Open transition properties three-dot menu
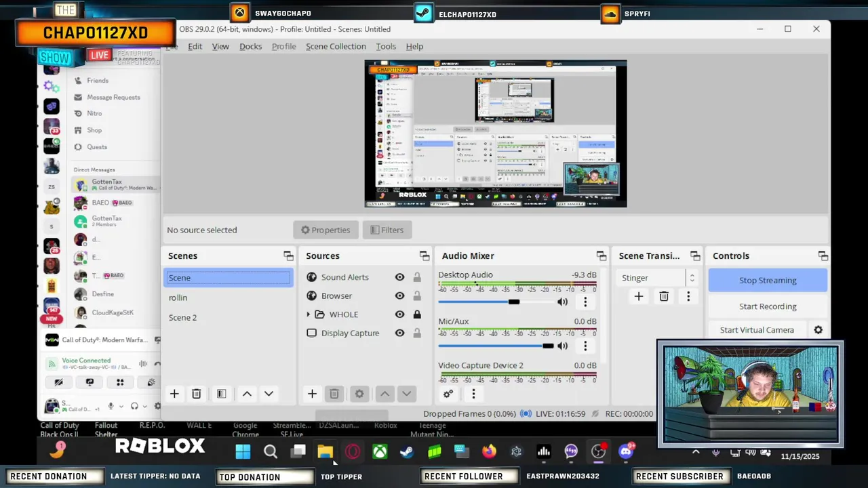The image size is (868, 488). coord(688,296)
